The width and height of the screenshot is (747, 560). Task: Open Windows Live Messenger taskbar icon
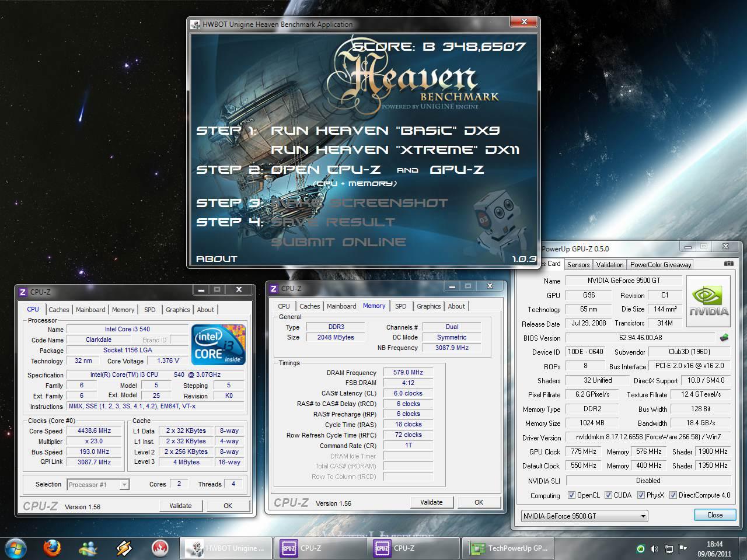89,548
